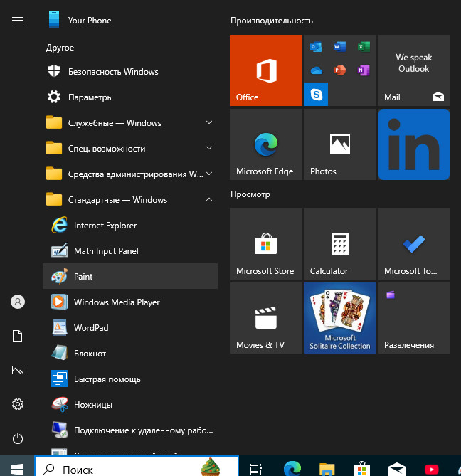This screenshot has width=461, height=476.
Task: Open Microsoft Store from the taskbar
Action: (x=362, y=469)
